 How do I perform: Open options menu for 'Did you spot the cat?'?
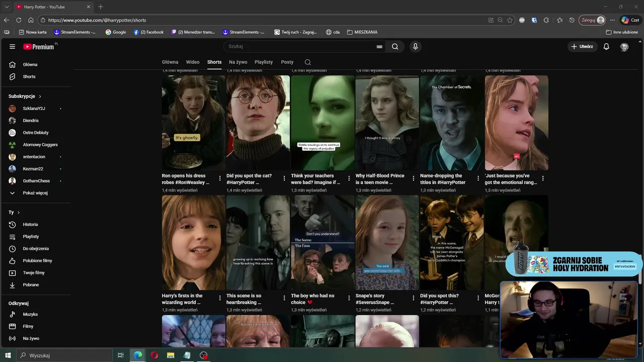284,178
